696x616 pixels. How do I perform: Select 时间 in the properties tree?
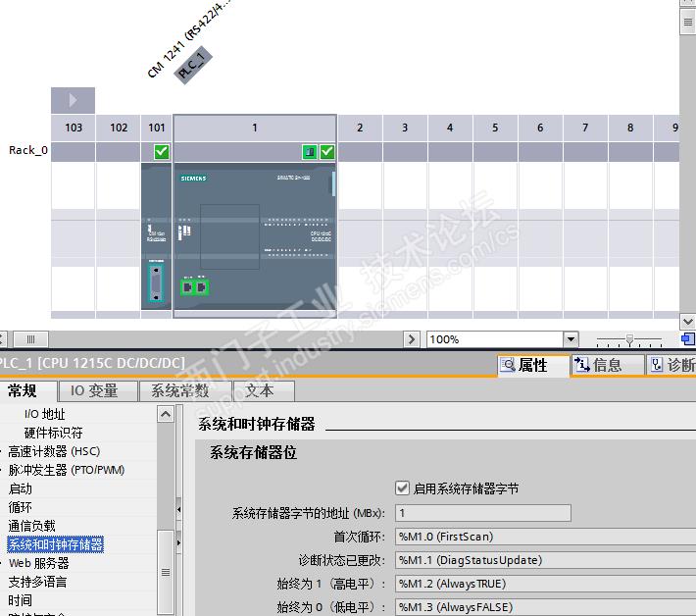(x=20, y=601)
